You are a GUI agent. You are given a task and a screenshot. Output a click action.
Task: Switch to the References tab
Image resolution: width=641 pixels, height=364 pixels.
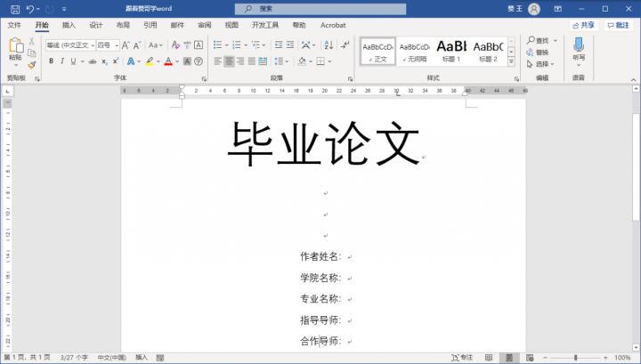point(150,25)
